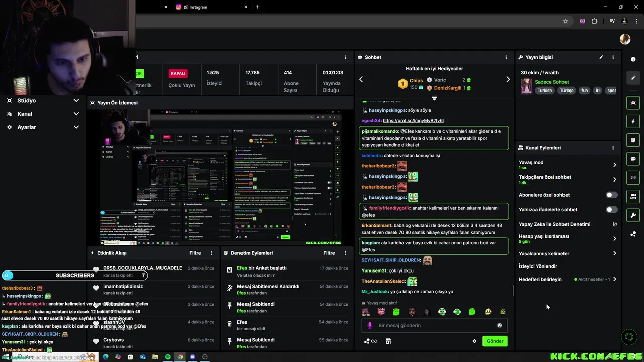This screenshot has height=362, width=644.
Task: Click into the Bir mesaj gönderin field
Action: 434,325
